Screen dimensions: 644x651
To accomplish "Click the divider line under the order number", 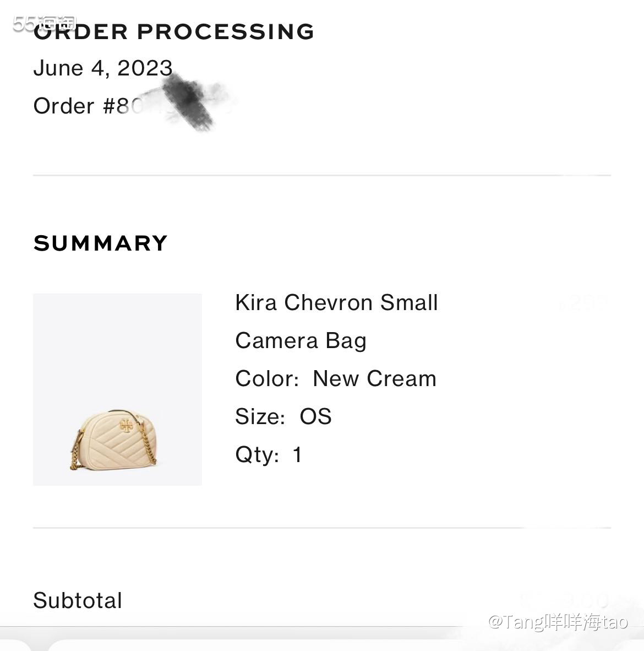I will coord(322,175).
